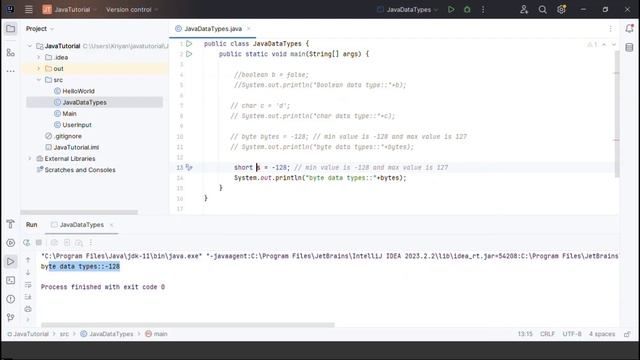640x360 pixels.
Task: Click main method breadcrumb
Action: pos(157,334)
